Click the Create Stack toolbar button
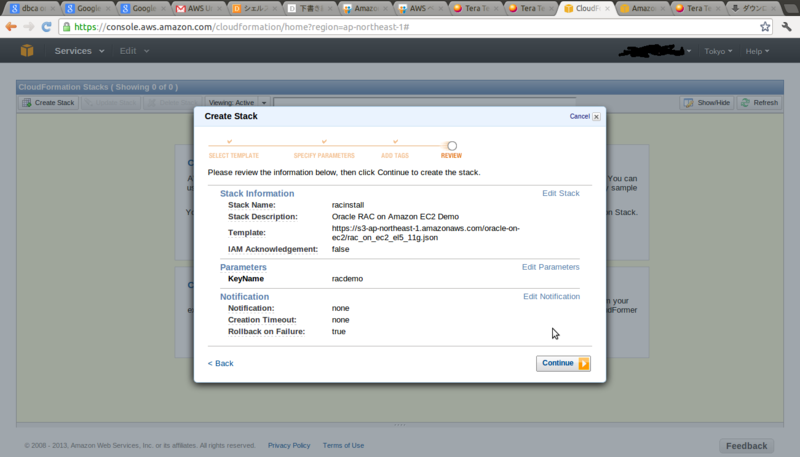This screenshot has height=457, width=800. [48, 103]
